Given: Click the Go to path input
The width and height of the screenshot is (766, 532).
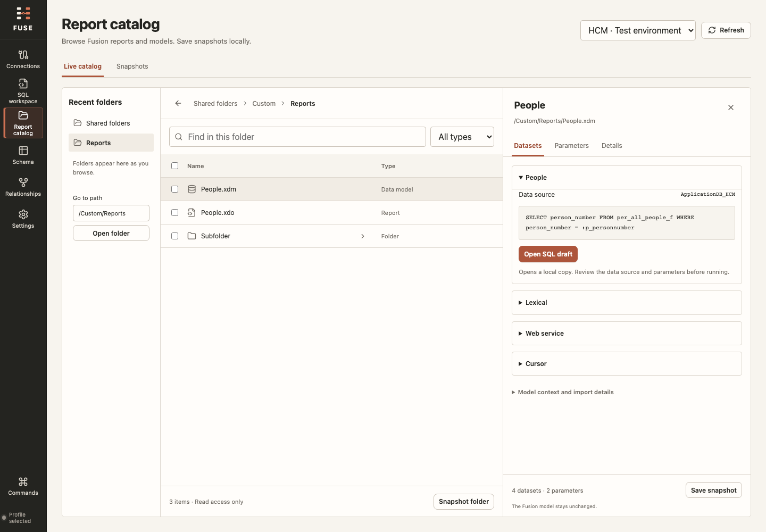Looking at the screenshot, I should tap(111, 213).
